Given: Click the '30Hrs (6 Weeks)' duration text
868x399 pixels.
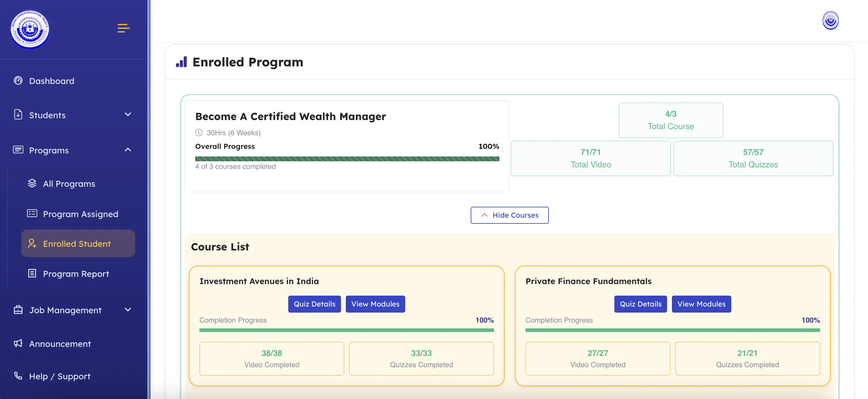Looking at the screenshot, I should click(233, 133).
